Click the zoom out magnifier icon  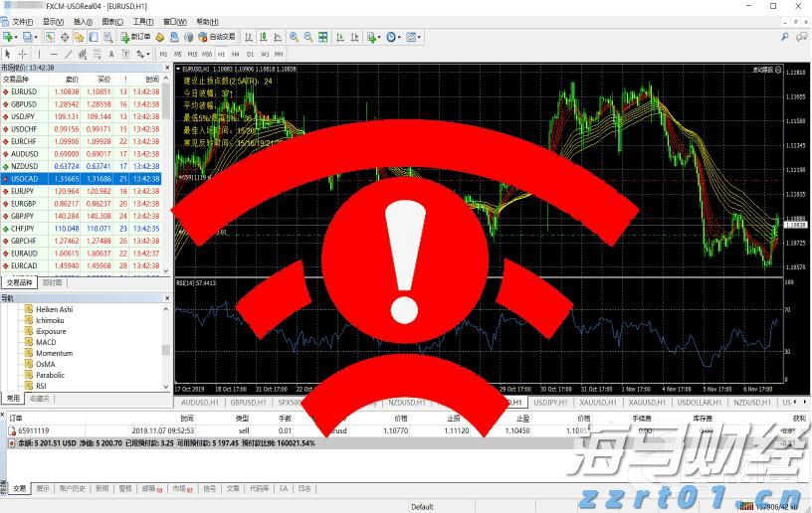tap(308, 37)
